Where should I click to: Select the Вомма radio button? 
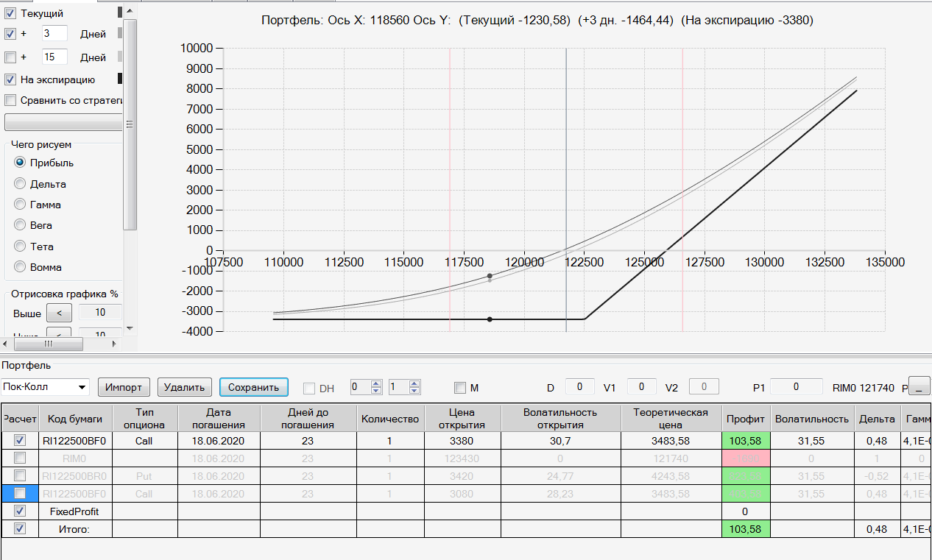coord(20,267)
